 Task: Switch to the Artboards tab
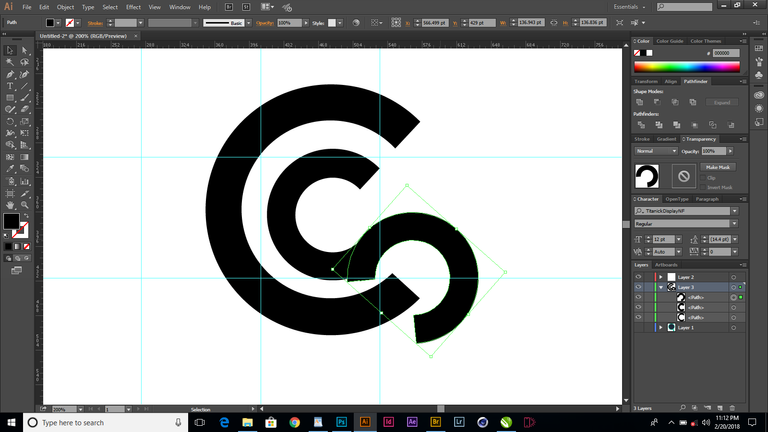pos(666,265)
